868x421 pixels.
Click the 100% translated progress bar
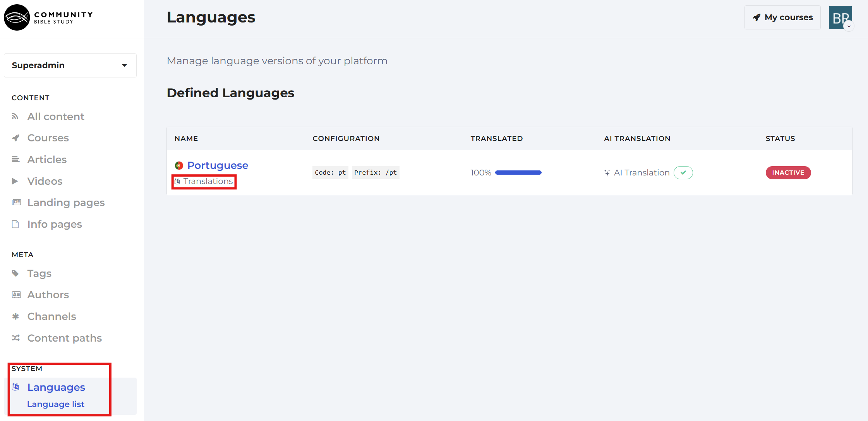pyautogui.click(x=518, y=173)
